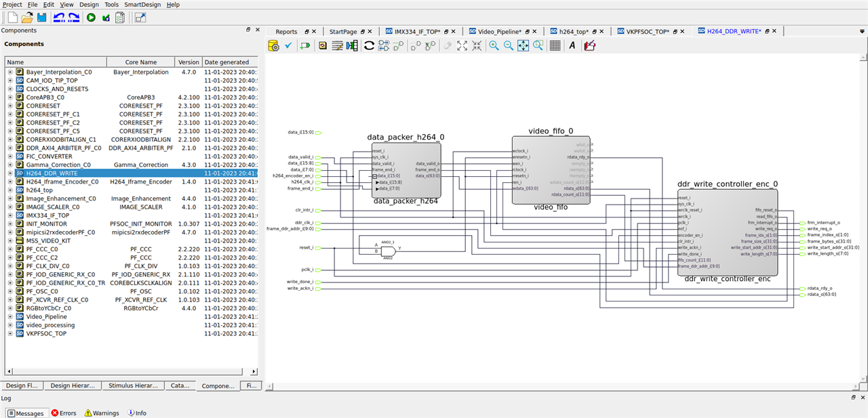This screenshot has height=418, width=868.
Task: Expand the Gamma_Correction_C0 tree node
Action: (x=10, y=165)
